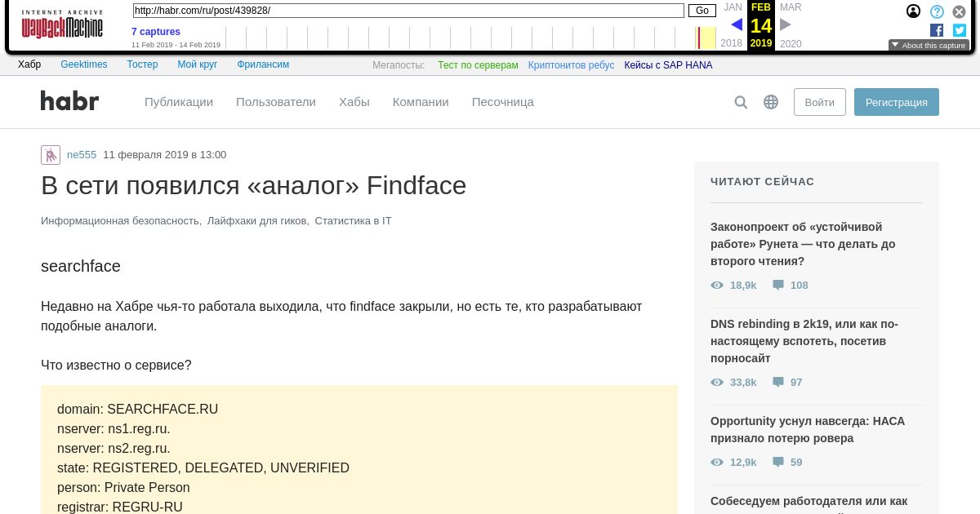
Task: Open hub Статистика в IT
Action: coord(353,221)
